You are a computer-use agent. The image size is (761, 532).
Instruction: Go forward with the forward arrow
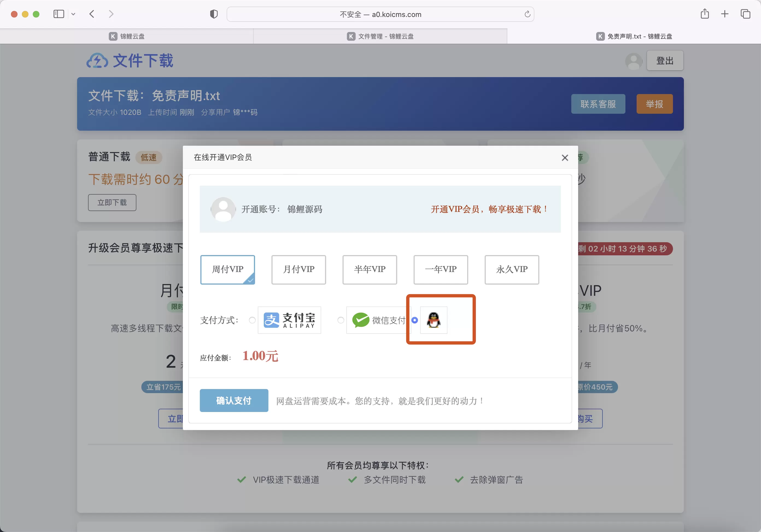point(111,14)
